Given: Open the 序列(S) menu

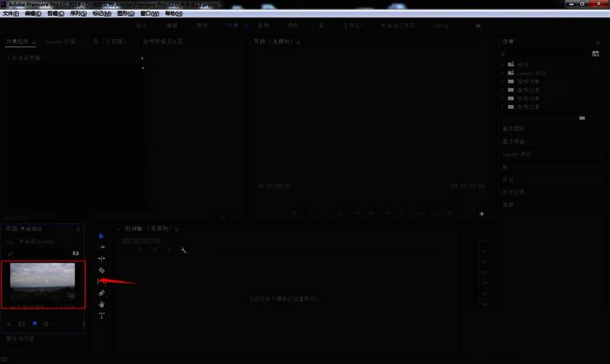Looking at the screenshot, I should 79,14.
